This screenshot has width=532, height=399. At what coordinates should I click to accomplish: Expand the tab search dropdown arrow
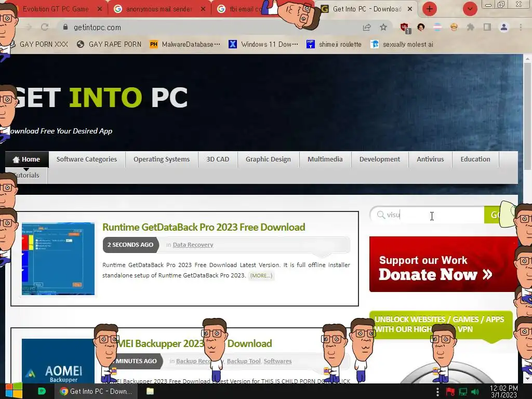(470, 9)
